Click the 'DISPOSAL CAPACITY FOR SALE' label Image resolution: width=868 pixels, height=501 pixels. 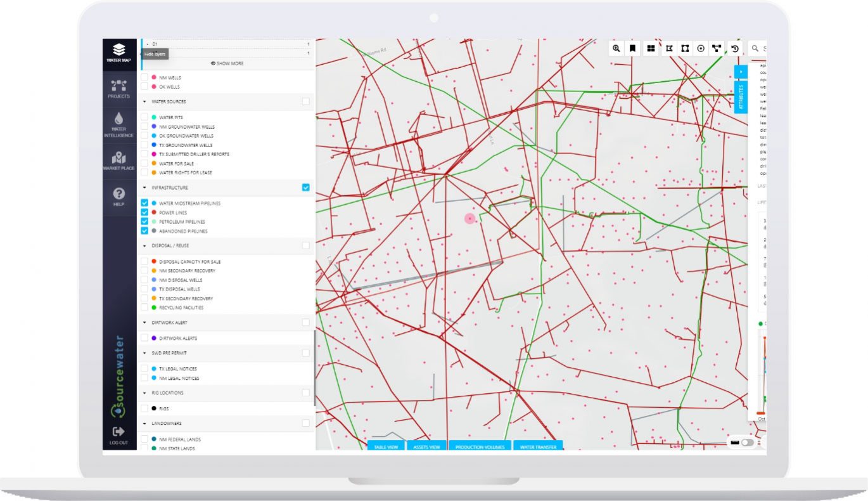pos(189,261)
